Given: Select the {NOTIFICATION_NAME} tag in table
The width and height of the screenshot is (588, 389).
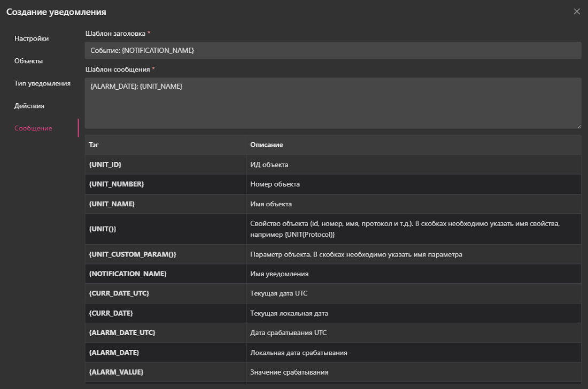Looking at the screenshot, I should click(x=128, y=274).
